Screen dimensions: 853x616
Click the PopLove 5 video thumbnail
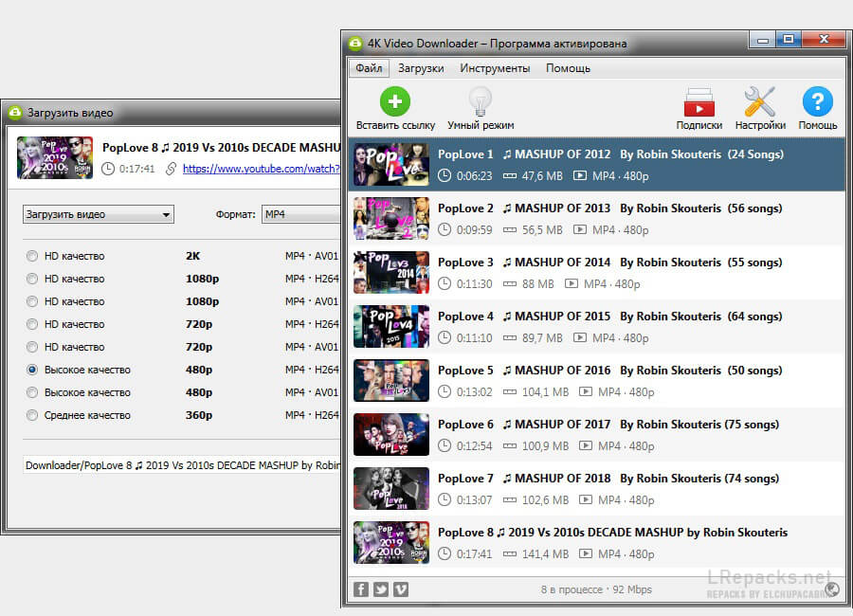391,380
